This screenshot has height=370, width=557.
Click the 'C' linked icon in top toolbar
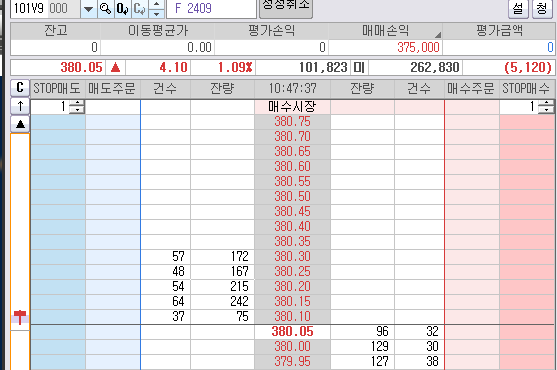click(x=140, y=9)
